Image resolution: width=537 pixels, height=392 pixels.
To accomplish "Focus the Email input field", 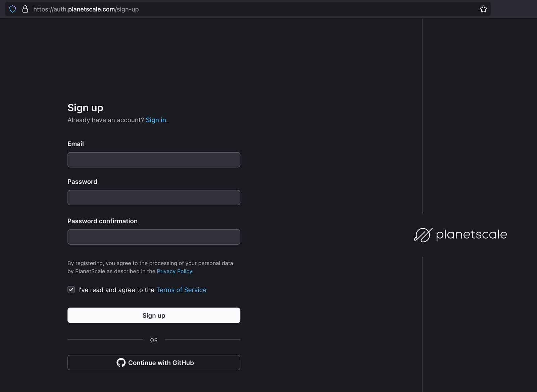I will tap(154, 160).
